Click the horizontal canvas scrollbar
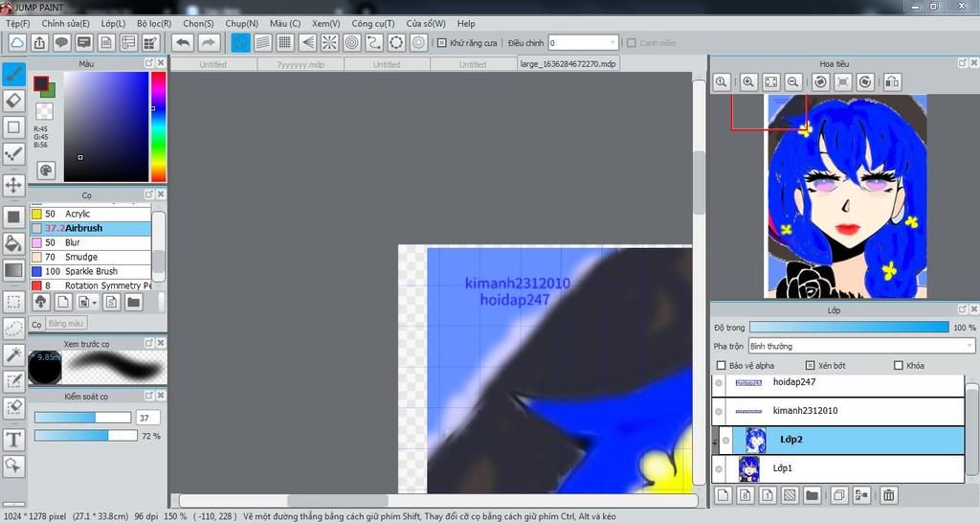This screenshot has width=980, height=523. click(x=438, y=500)
